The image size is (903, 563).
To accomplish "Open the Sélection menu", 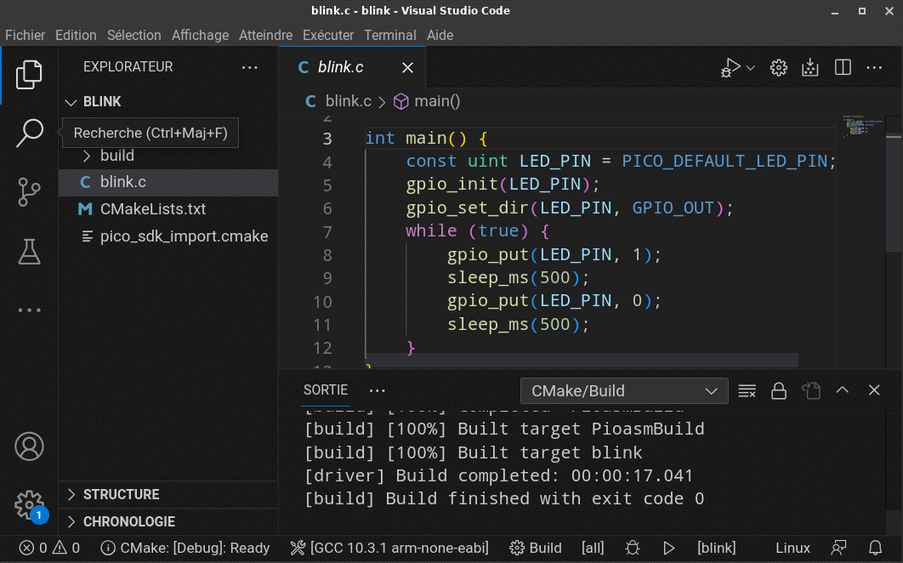I will [x=134, y=35].
